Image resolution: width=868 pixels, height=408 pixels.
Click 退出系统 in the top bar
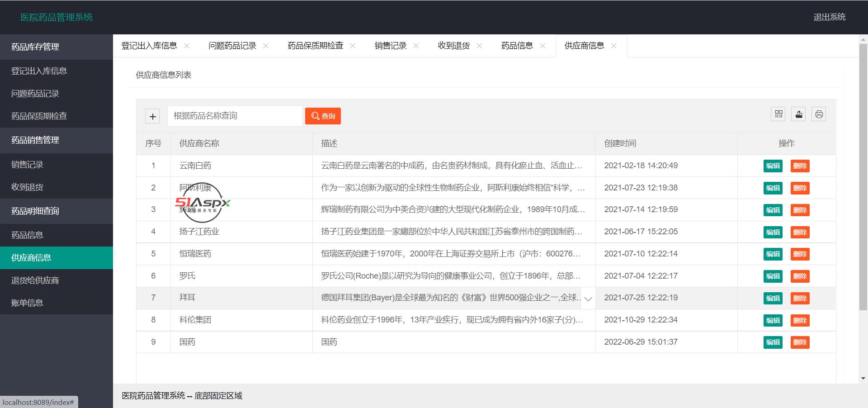pyautogui.click(x=830, y=17)
